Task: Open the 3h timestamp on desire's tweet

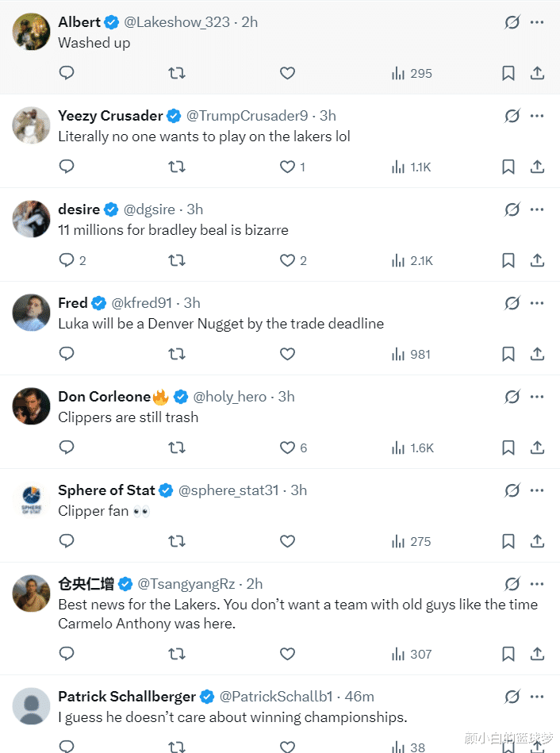Action: [195, 209]
